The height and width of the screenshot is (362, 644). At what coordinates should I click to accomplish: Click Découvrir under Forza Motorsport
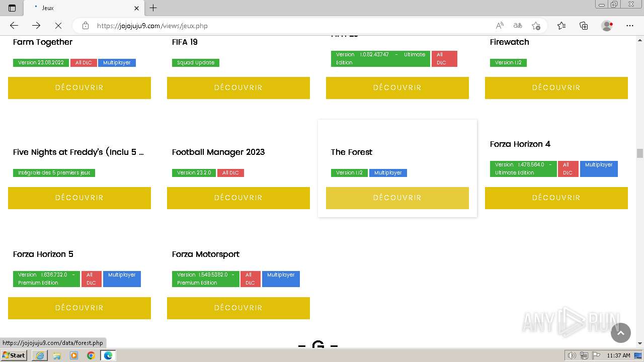point(238,308)
